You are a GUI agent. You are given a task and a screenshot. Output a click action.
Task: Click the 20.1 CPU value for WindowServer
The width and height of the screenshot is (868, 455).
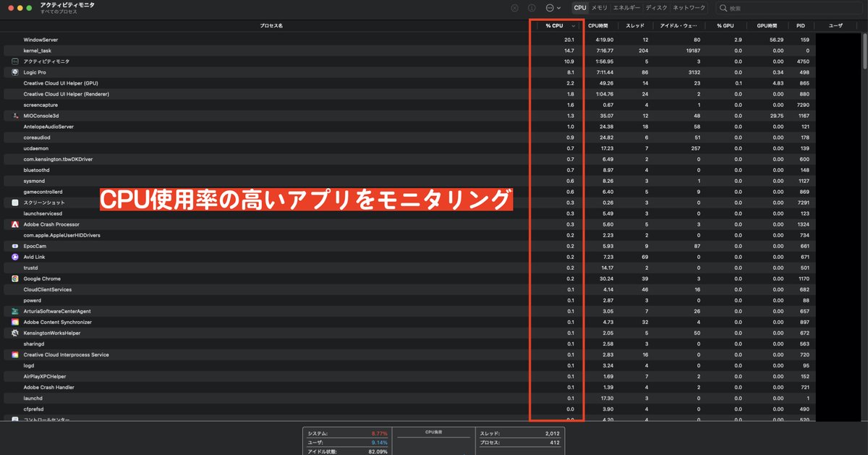point(569,40)
